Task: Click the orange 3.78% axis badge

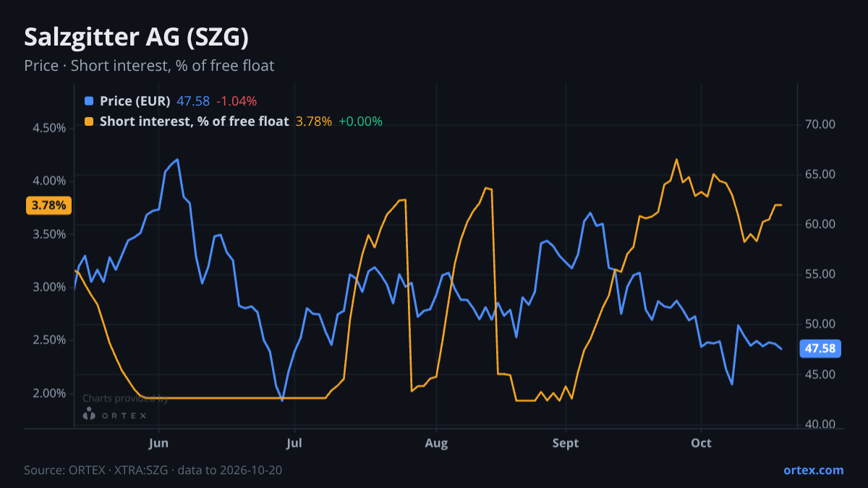Action: [48, 205]
